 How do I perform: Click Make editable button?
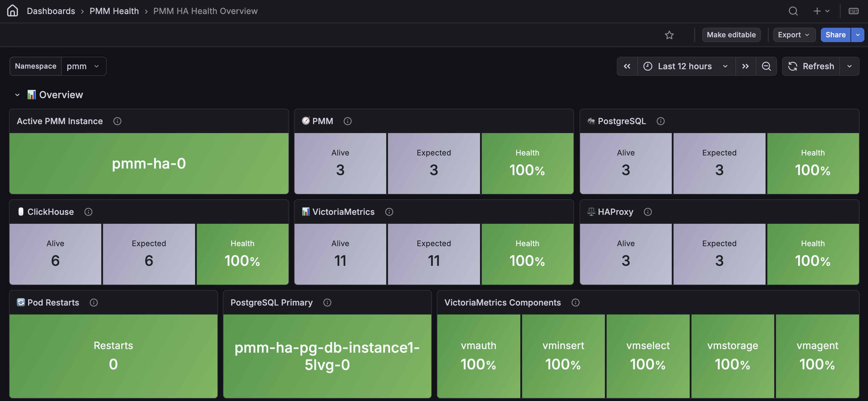click(x=731, y=35)
